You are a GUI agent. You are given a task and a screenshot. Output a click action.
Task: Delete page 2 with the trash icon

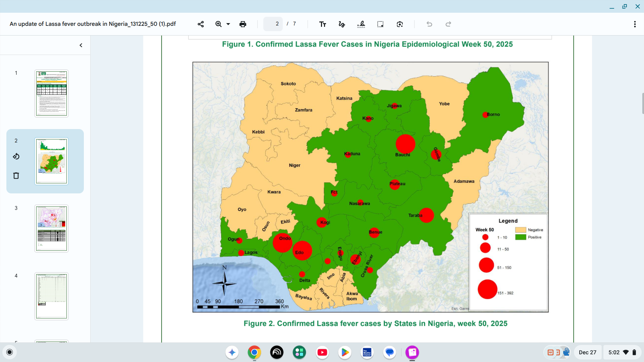pyautogui.click(x=16, y=176)
